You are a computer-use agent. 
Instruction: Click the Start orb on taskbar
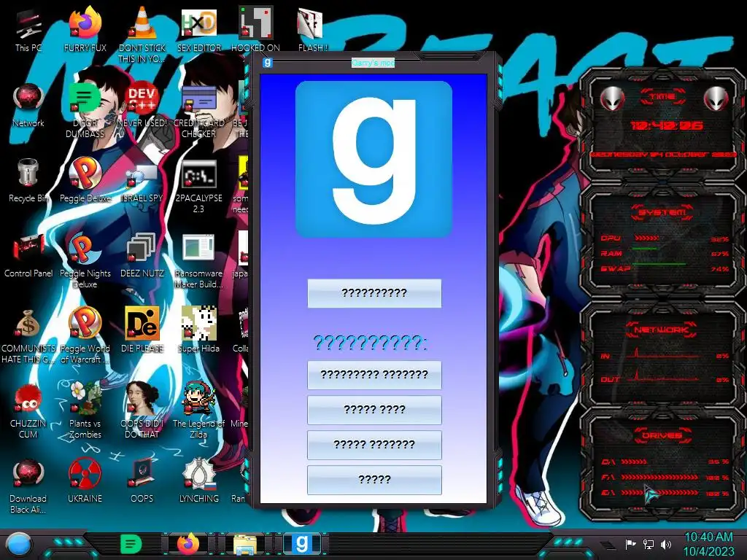pyautogui.click(x=20, y=544)
